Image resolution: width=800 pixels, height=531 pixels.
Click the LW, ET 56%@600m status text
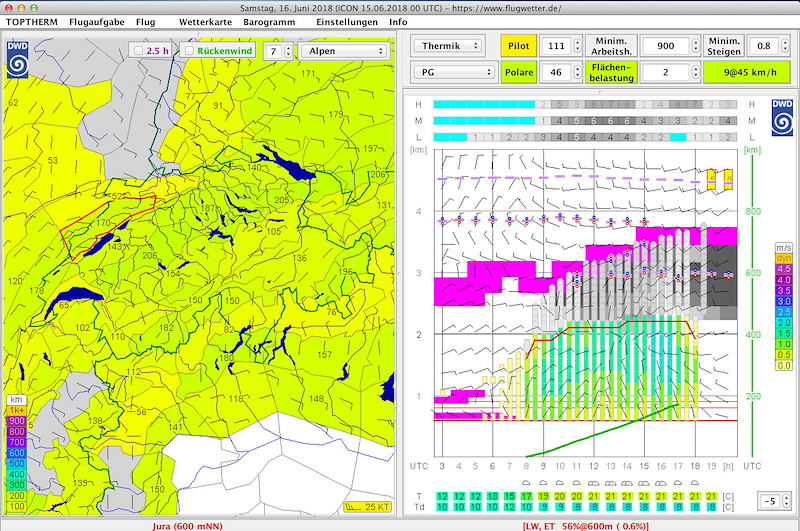586,526
